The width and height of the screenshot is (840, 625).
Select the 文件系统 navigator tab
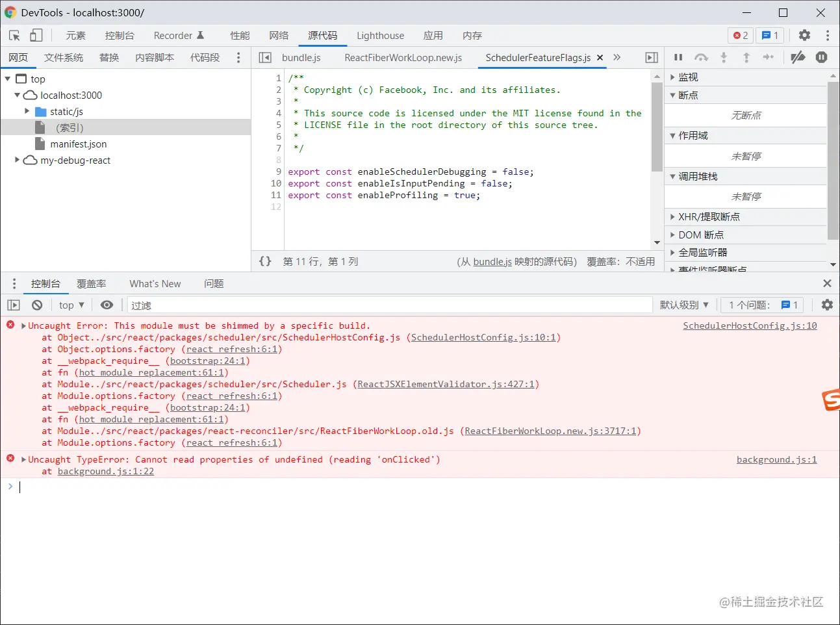point(64,58)
